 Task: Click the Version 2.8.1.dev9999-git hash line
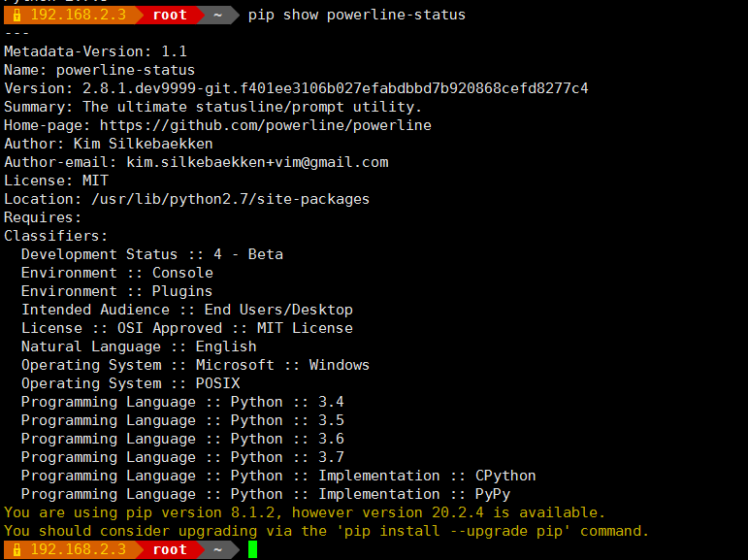coord(296,88)
